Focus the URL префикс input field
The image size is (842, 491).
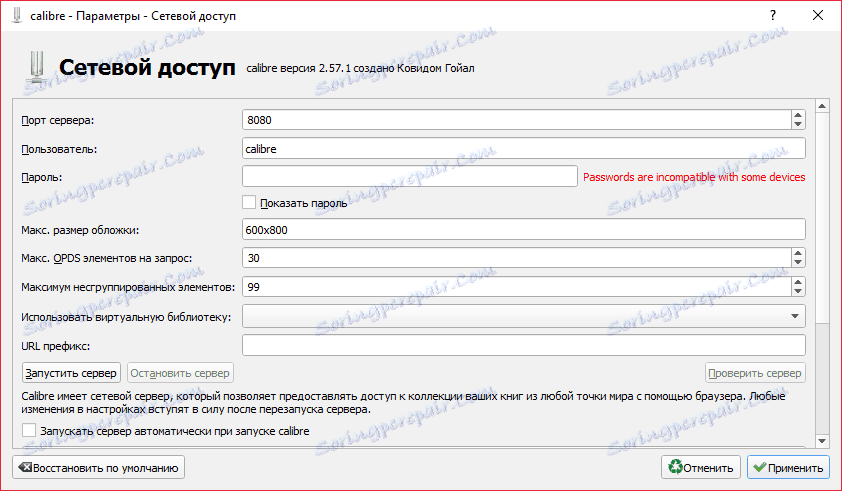[x=524, y=345]
